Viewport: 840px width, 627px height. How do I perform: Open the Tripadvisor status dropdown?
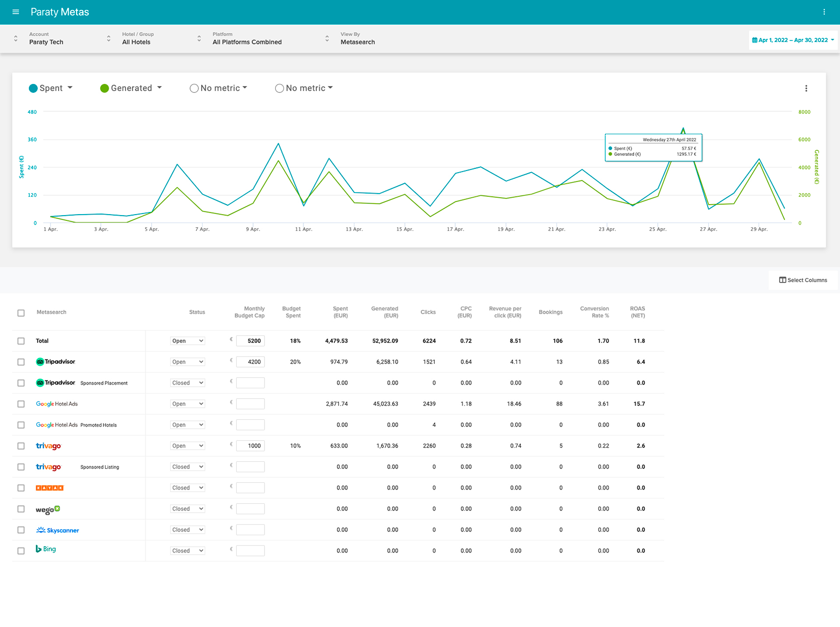[x=187, y=362]
